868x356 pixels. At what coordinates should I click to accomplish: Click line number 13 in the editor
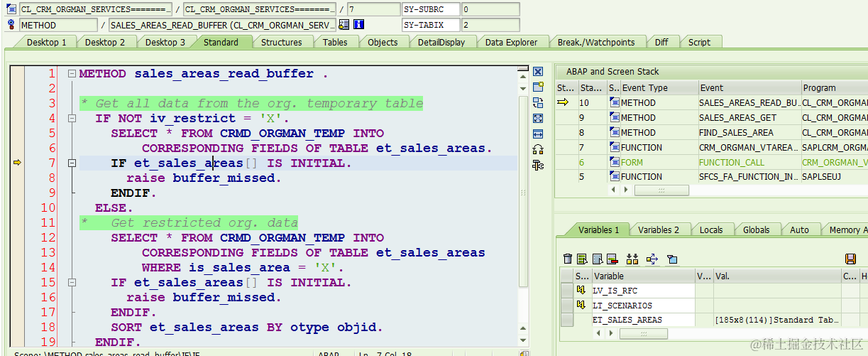pos(48,253)
